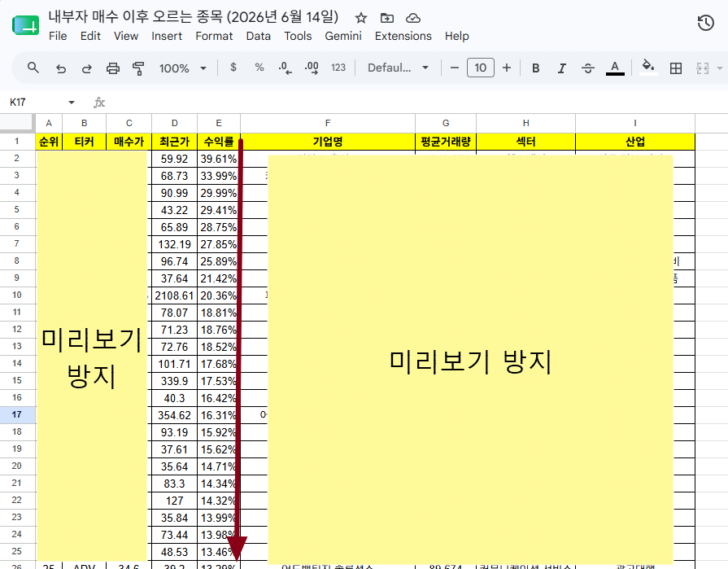Viewport: 728px width, 569px height.
Task: Select header cell 순위
Action: [49, 142]
